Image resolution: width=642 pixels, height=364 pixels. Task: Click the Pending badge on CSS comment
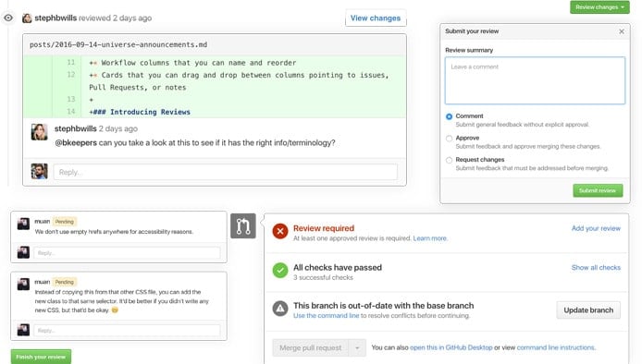point(64,282)
